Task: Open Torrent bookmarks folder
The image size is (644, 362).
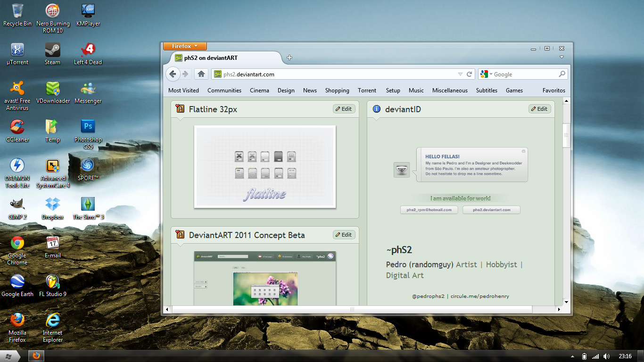Action: point(367,90)
